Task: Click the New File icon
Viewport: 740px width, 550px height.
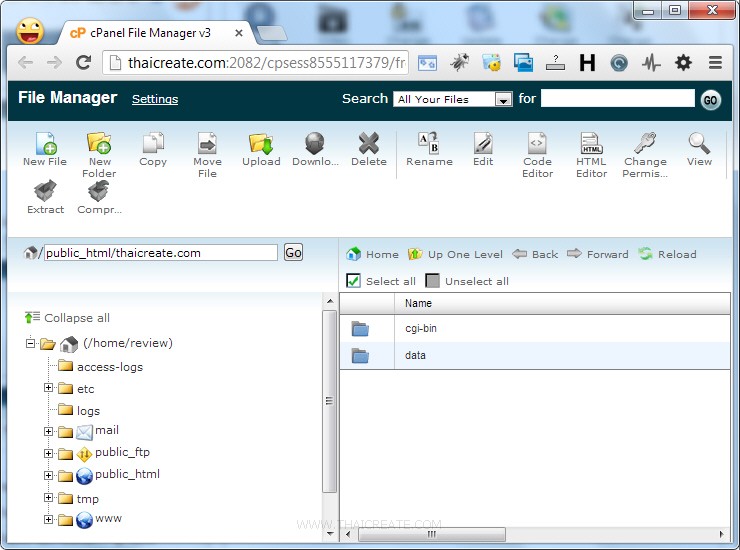Action: click(x=45, y=143)
